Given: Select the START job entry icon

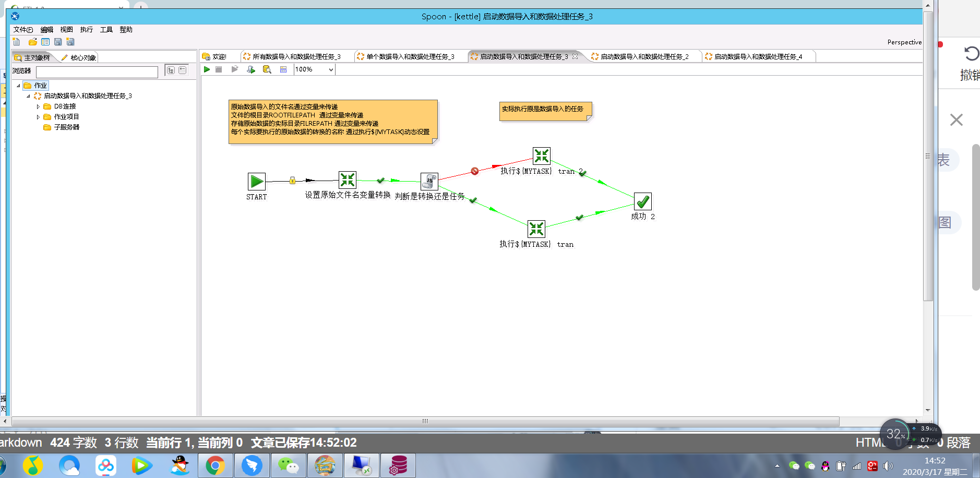Looking at the screenshot, I should point(256,182).
